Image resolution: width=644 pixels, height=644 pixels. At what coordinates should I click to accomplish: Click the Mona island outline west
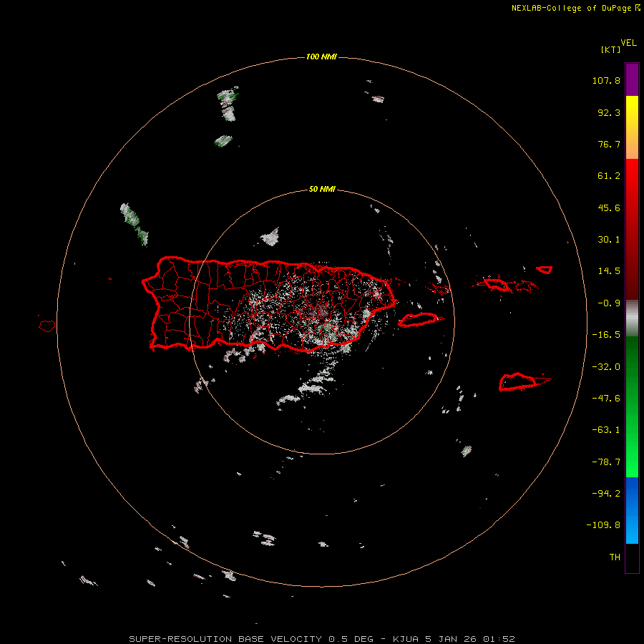(47, 326)
